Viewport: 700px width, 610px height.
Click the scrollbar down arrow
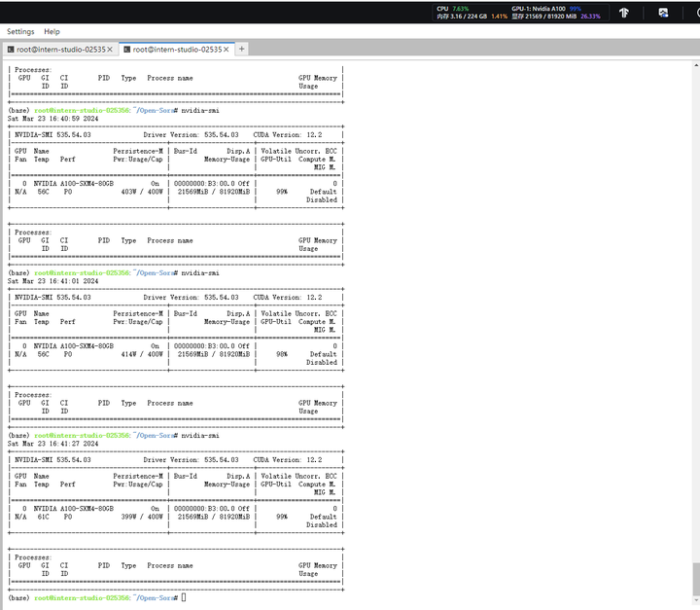[696, 600]
